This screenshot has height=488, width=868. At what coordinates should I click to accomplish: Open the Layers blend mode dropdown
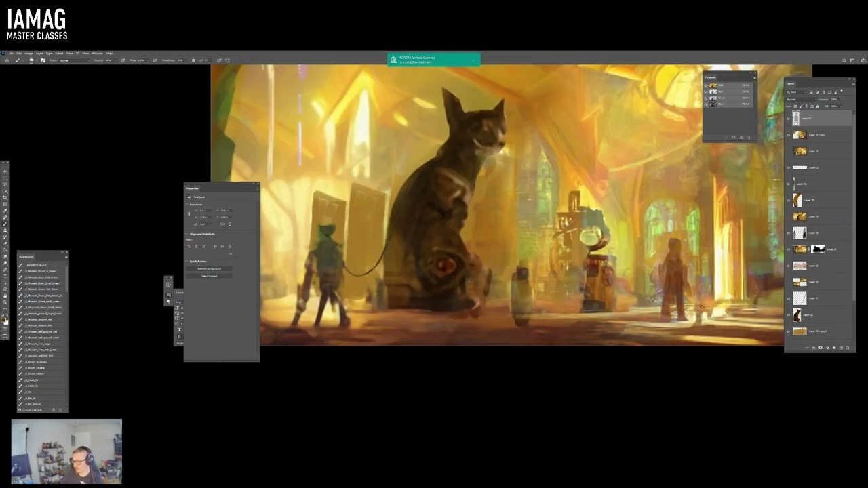(x=802, y=100)
